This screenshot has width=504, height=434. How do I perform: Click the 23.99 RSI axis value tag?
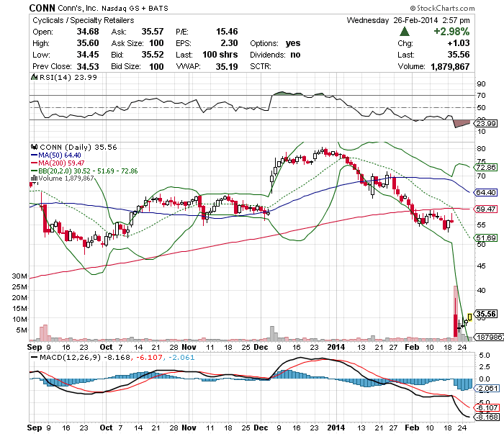486,123
